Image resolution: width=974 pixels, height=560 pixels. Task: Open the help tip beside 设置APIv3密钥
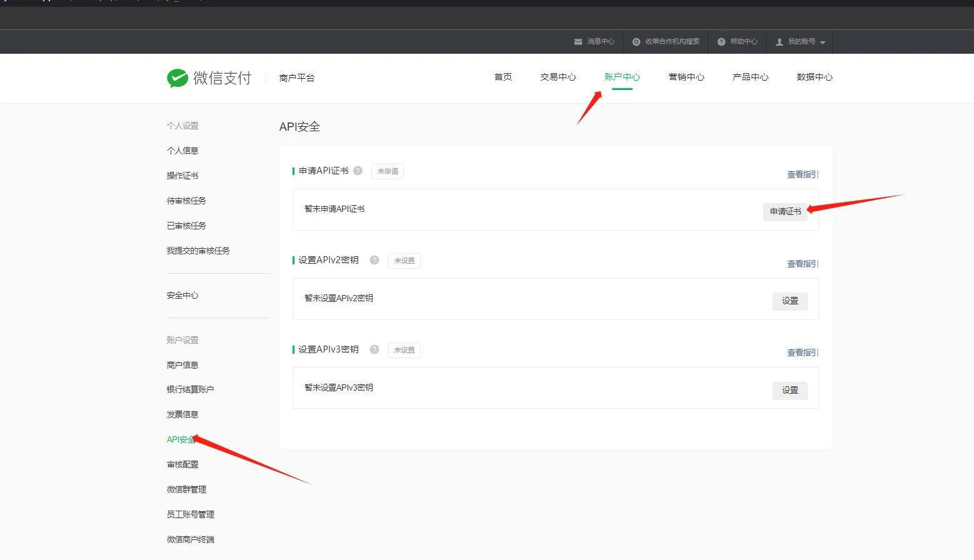pyautogui.click(x=374, y=349)
